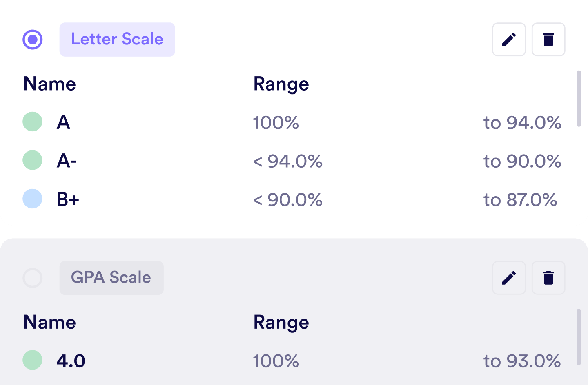Select the color swatch for A- grade
588x385 pixels.
coord(33,160)
